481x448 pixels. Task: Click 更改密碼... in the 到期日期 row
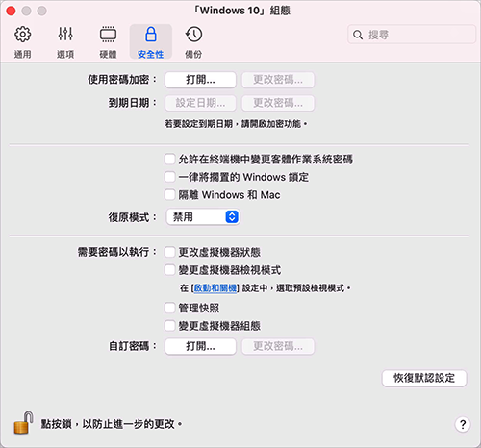[x=278, y=103]
